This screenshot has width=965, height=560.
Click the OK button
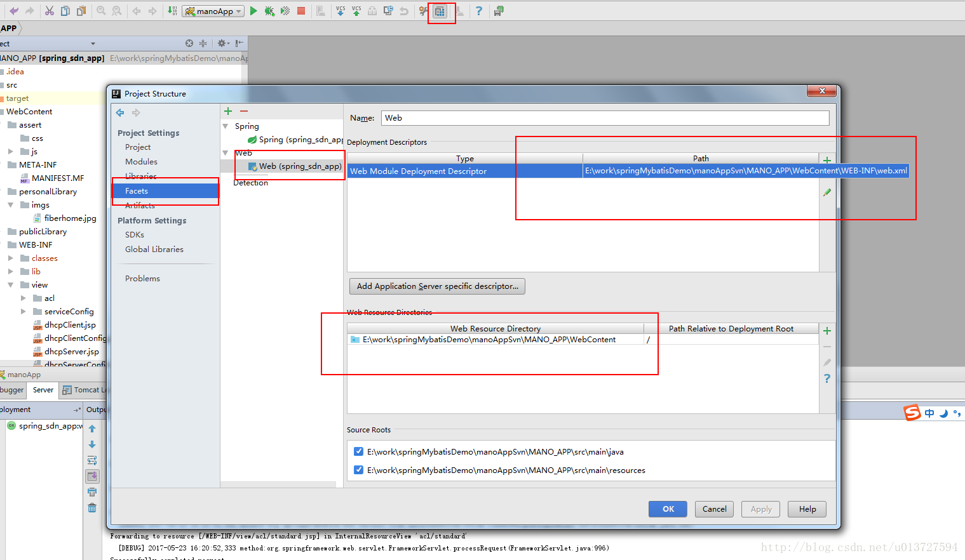[x=668, y=509]
